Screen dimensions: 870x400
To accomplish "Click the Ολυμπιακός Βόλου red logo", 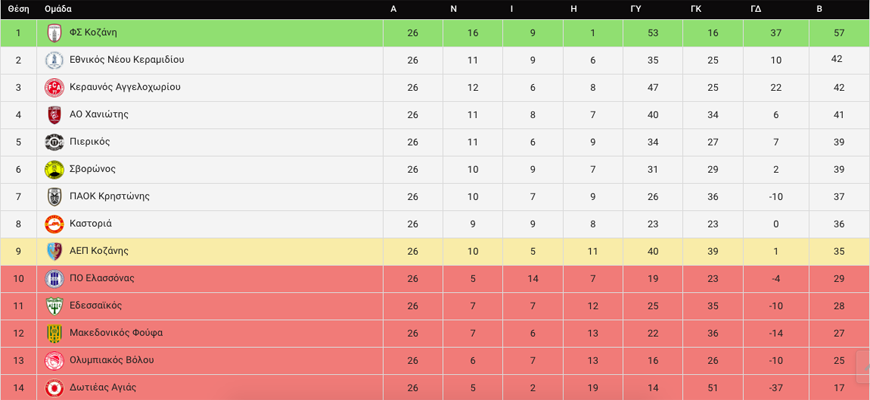I will tap(54, 361).
